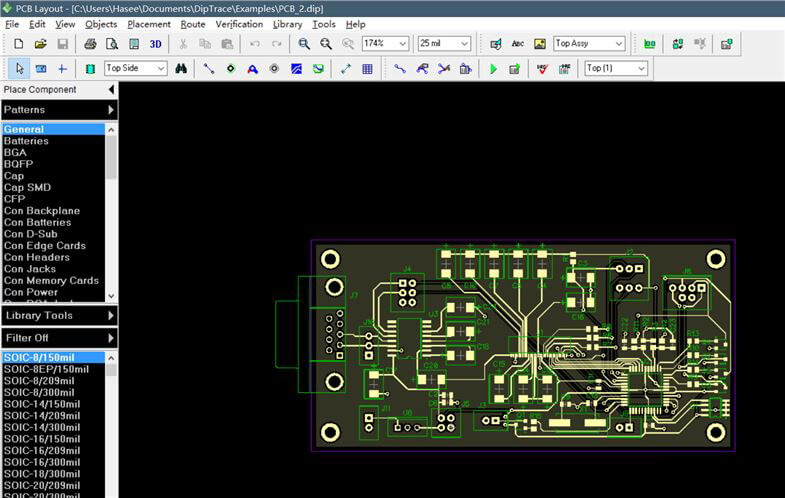Open the Objects menu
Image resolution: width=785 pixels, height=498 pixels.
pos(101,24)
